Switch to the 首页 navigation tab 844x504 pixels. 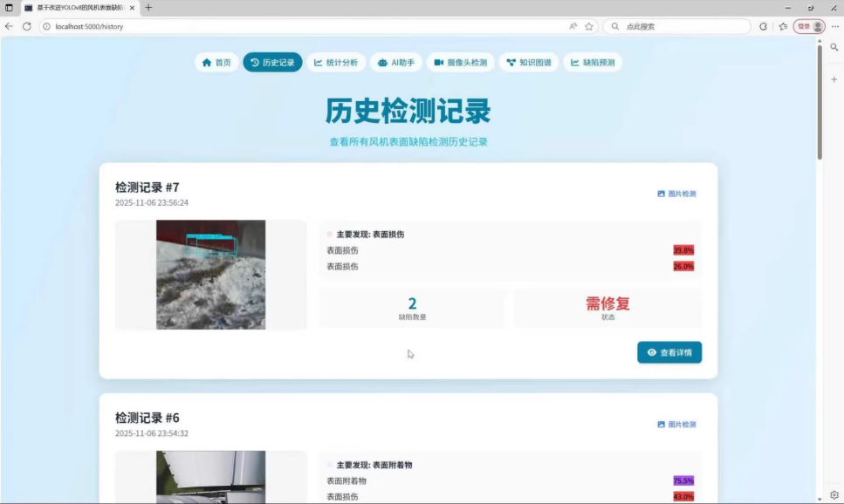tap(216, 62)
